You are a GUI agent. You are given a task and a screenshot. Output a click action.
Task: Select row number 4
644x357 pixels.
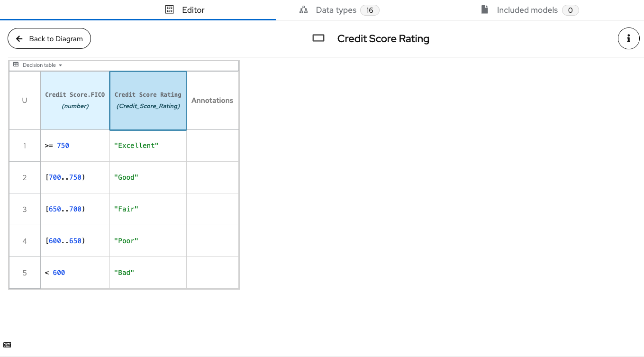tap(25, 241)
